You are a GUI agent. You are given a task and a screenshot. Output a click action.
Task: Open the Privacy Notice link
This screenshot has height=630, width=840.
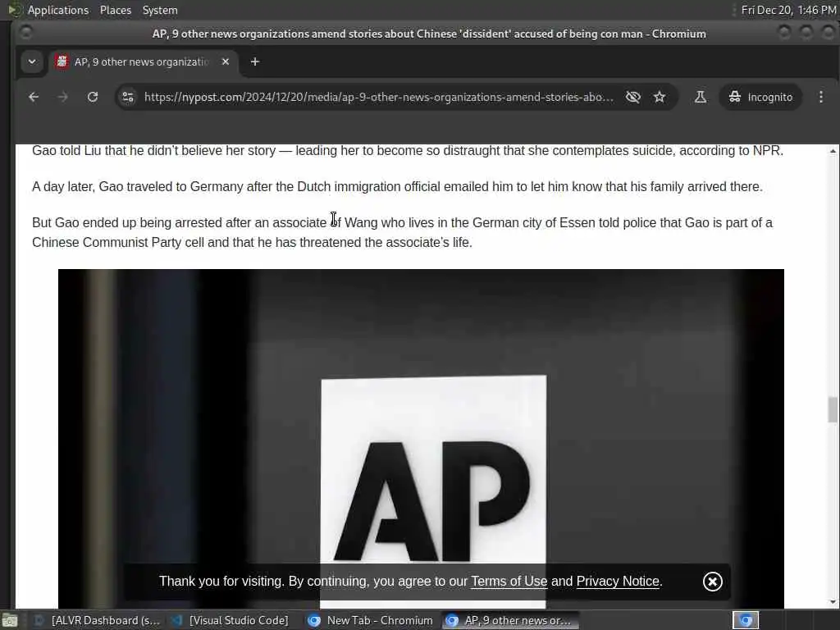click(618, 582)
